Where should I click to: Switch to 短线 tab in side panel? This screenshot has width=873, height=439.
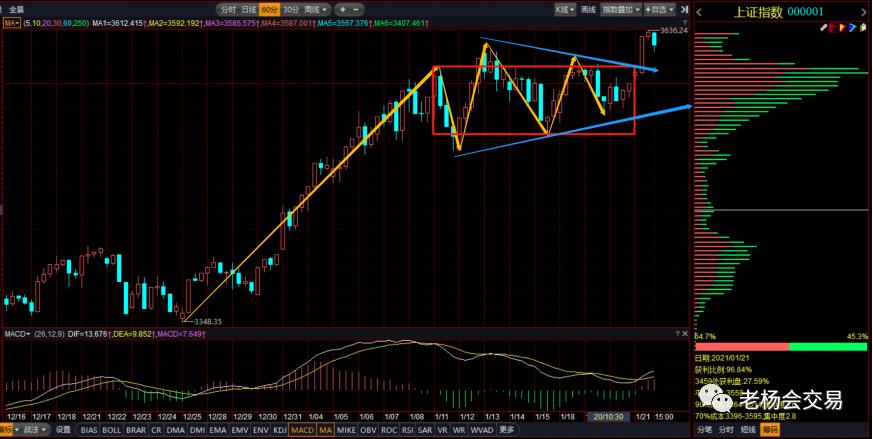748,430
